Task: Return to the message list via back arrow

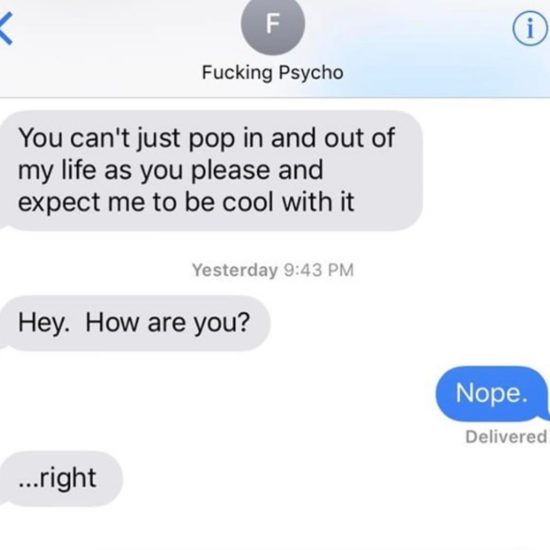Action: [6, 29]
